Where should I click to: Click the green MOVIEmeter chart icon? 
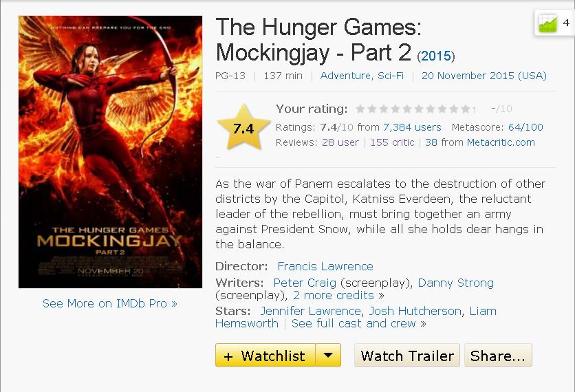point(548,23)
